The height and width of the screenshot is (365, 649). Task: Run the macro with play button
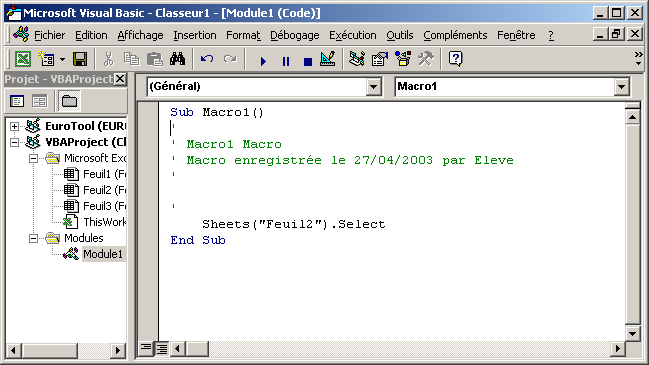click(263, 61)
